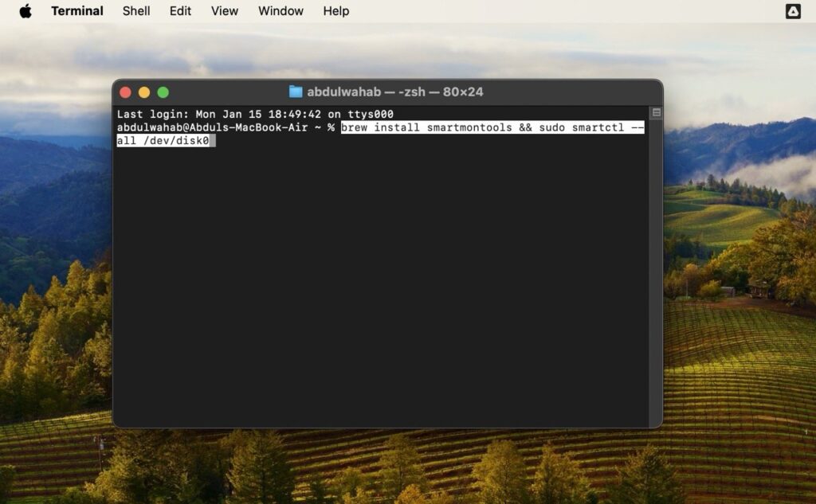The width and height of the screenshot is (816, 504).
Task: Open the View menu
Action: point(224,11)
